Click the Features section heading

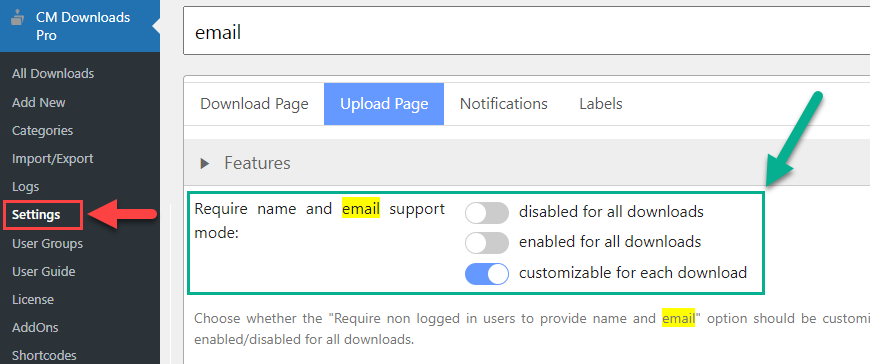[257, 163]
